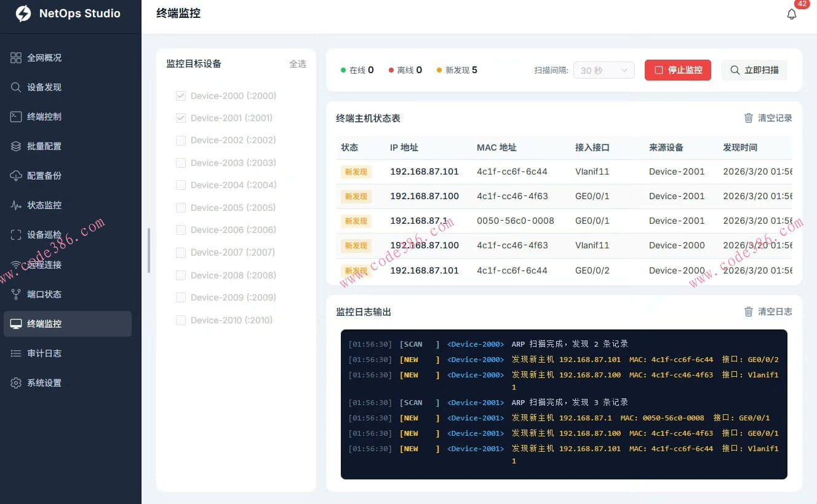This screenshot has width=817, height=504.
Task: Uncheck Device-2000 in the device list
Action: coord(181,95)
